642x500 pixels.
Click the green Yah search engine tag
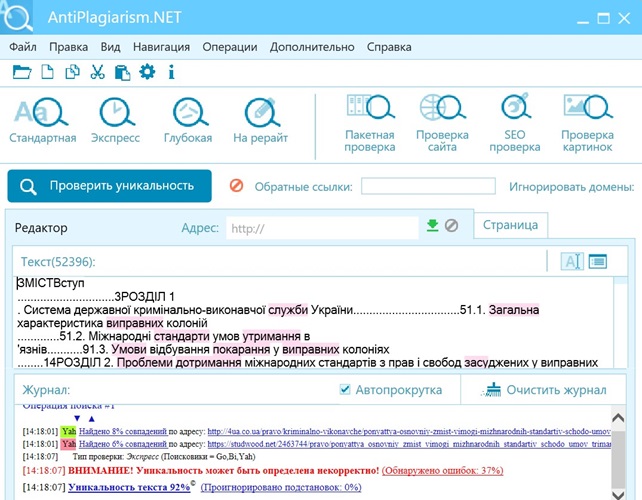tap(68, 431)
